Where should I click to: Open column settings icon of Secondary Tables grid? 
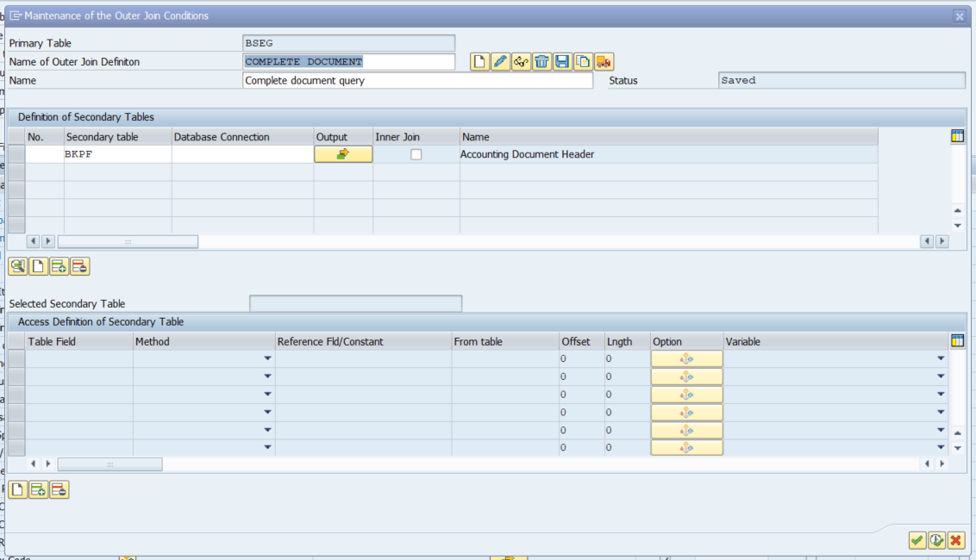click(x=957, y=136)
